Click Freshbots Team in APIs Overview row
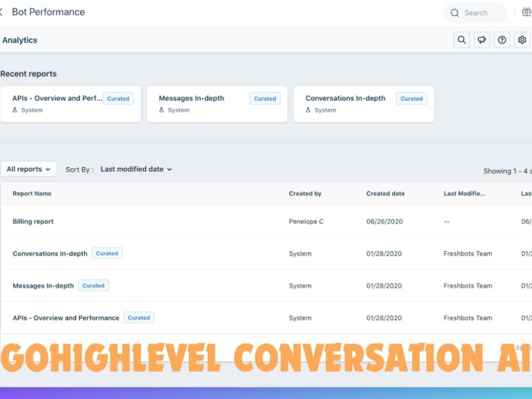This screenshot has width=532, height=399. [x=468, y=318]
